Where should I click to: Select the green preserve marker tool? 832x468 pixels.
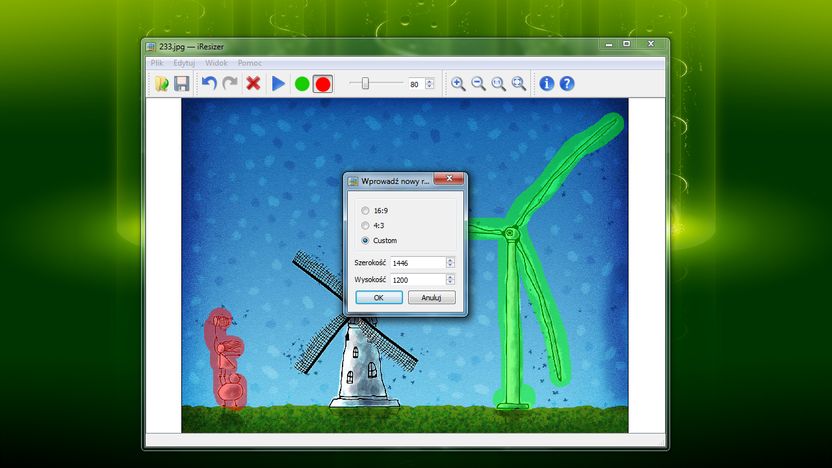(302, 84)
